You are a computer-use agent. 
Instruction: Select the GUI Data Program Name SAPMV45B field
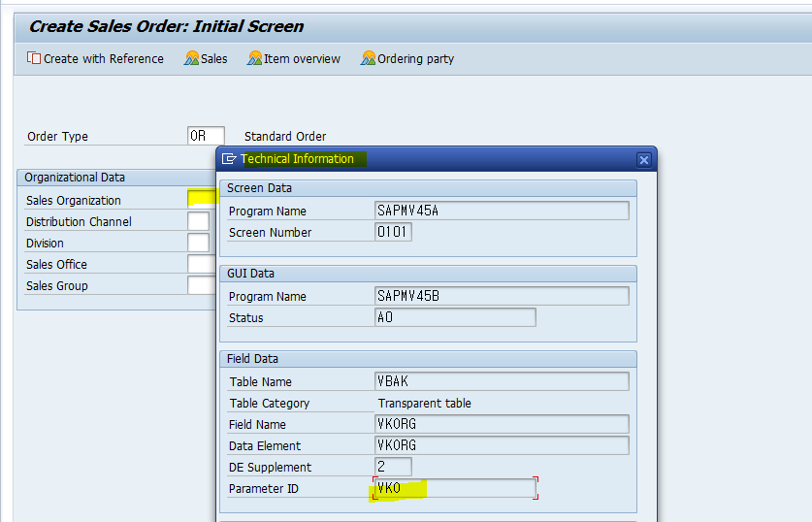(502, 296)
